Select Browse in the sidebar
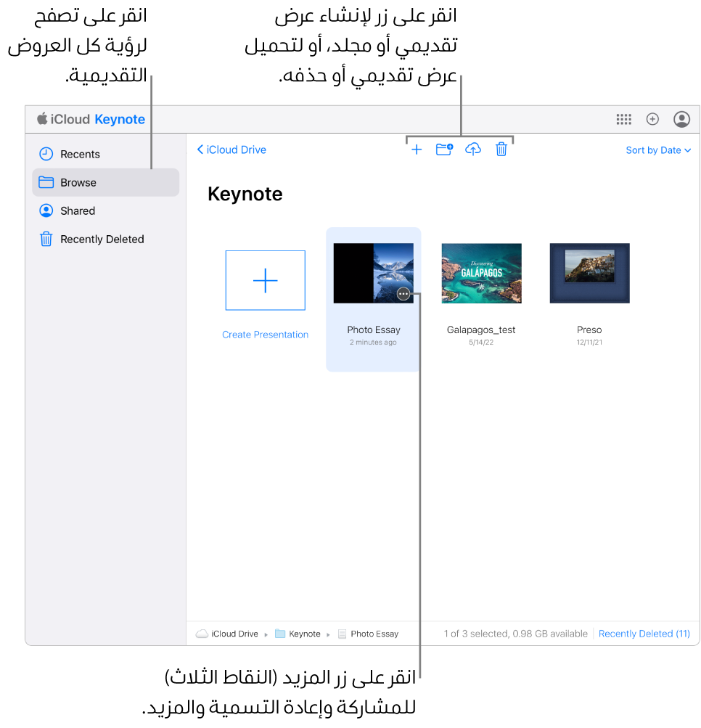The height and width of the screenshot is (728, 701). [x=105, y=182]
